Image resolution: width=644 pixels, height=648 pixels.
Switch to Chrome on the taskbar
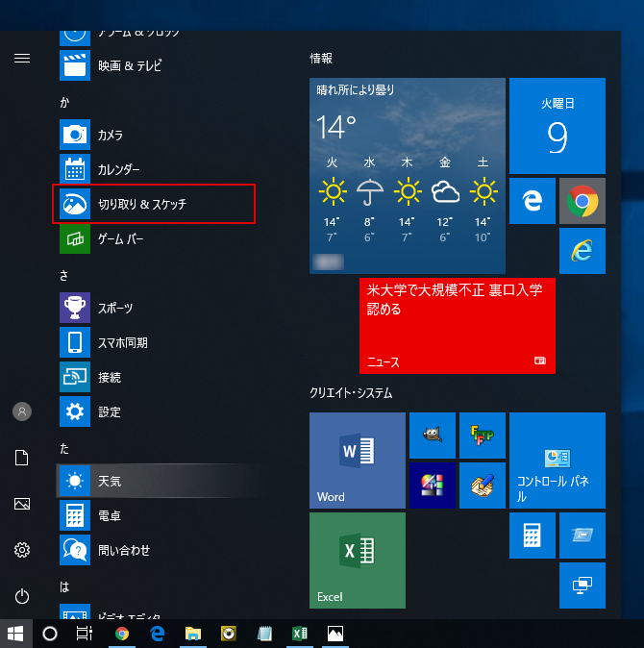pyautogui.click(x=122, y=634)
